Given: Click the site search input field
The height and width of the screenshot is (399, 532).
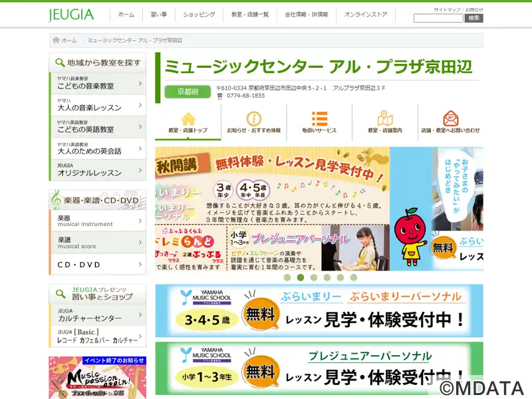Looking at the screenshot, I should (x=438, y=19).
